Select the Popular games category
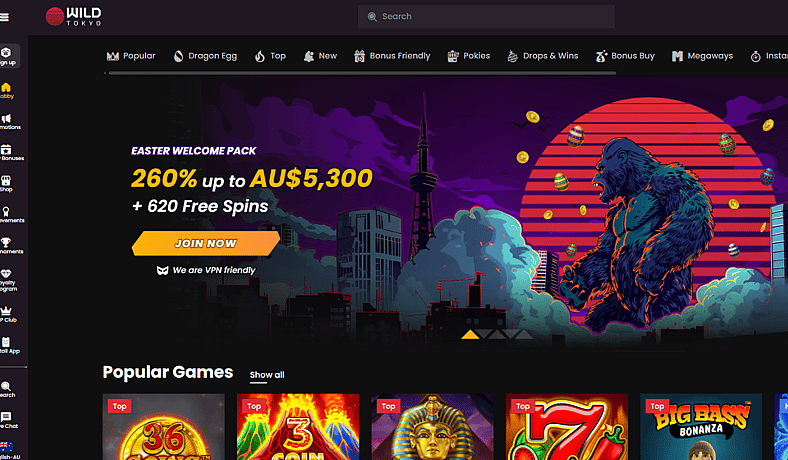The height and width of the screenshot is (460, 788). [131, 56]
